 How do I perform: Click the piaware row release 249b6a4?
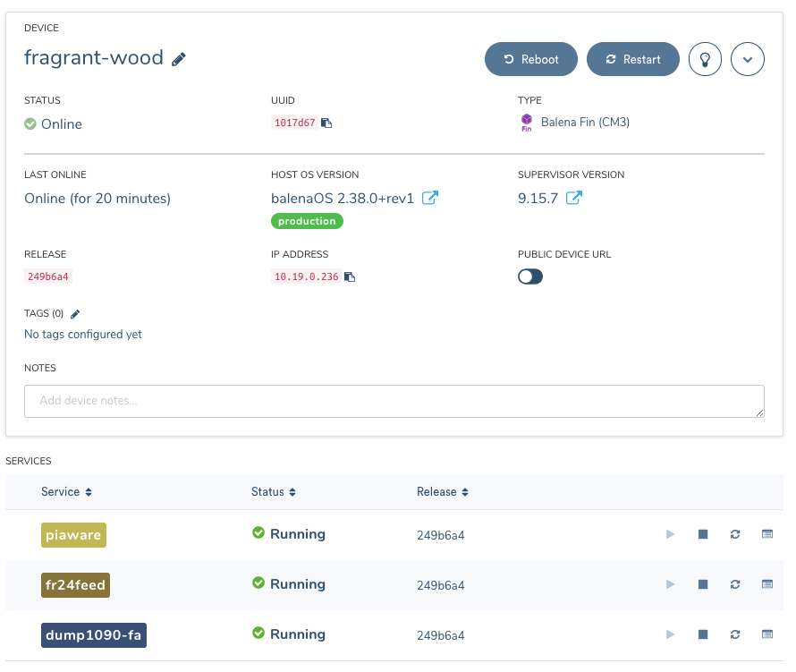point(441,535)
